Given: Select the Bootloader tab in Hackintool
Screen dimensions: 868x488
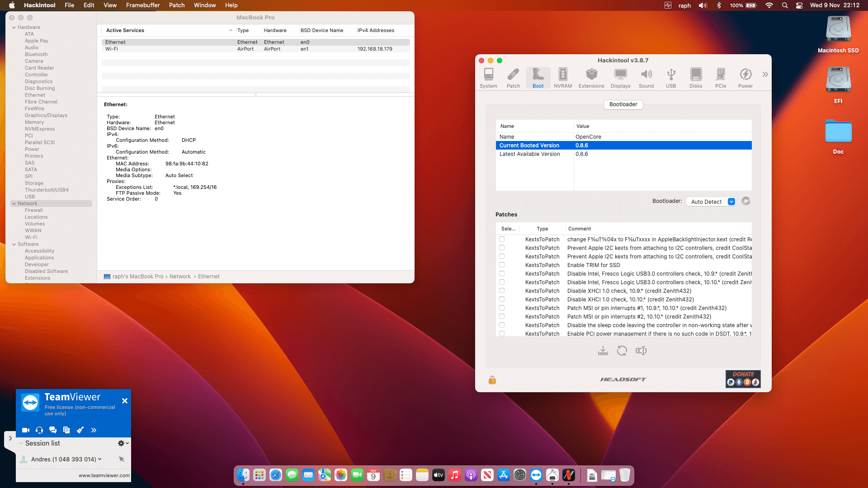Looking at the screenshot, I should point(623,104).
